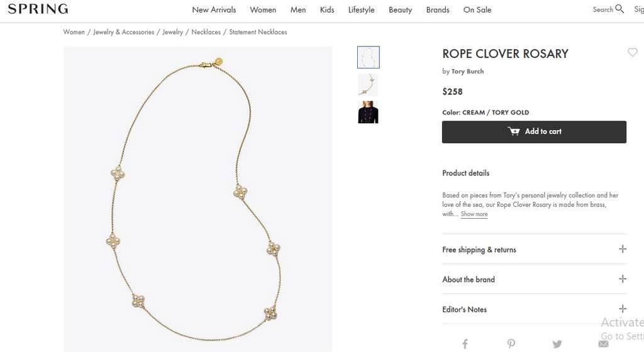The height and width of the screenshot is (357, 644).
Task: Select the first necklace thumbnail
Action: point(369,57)
